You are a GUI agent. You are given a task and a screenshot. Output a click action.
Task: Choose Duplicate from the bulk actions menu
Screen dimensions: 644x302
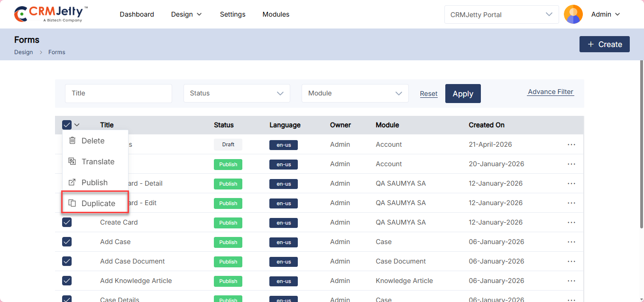(x=98, y=203)
